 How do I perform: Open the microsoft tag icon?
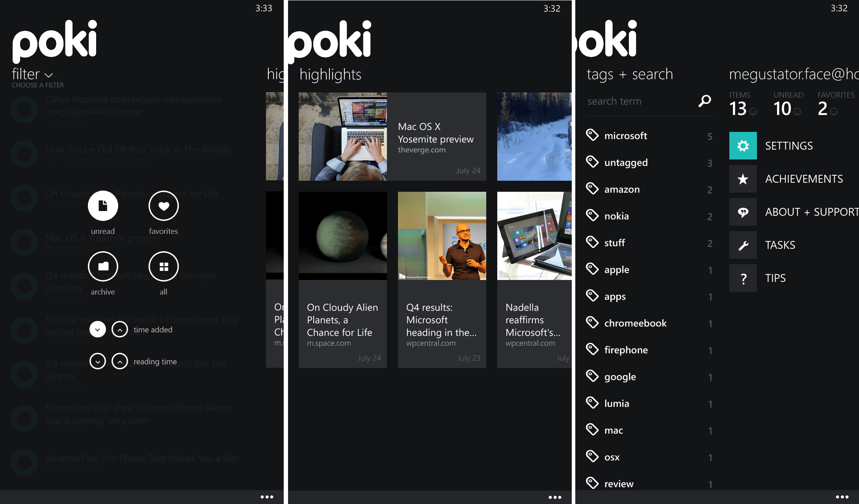(x=592, y=135)
